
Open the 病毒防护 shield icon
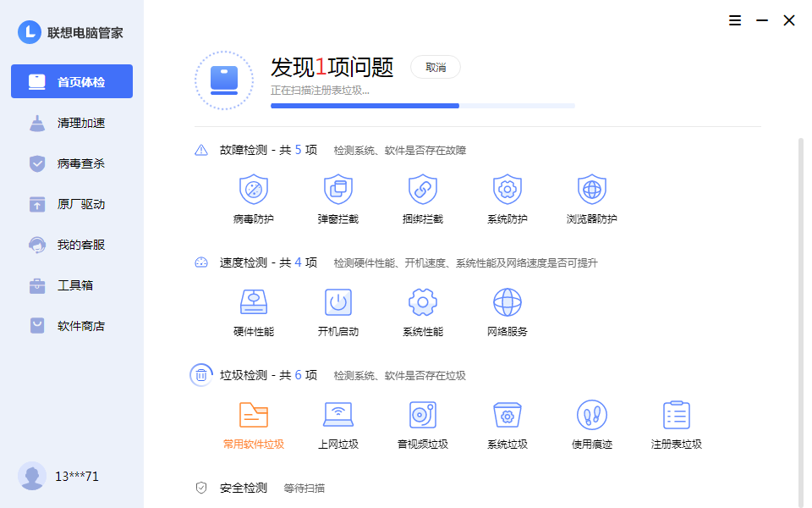(253, 189)
